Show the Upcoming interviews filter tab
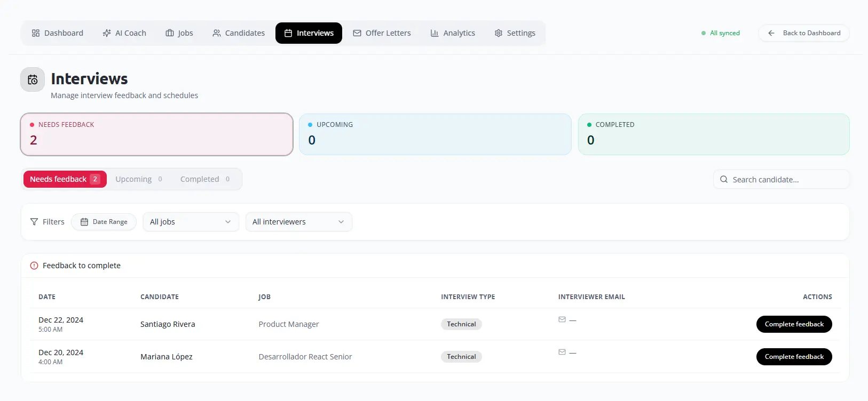This screenshot has width=868, height=401. coord(139,179)
